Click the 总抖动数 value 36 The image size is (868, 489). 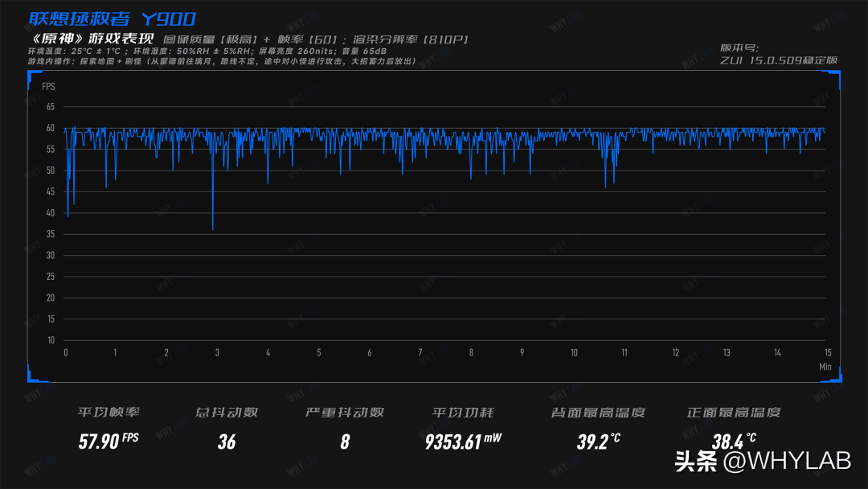coord(227,442)
